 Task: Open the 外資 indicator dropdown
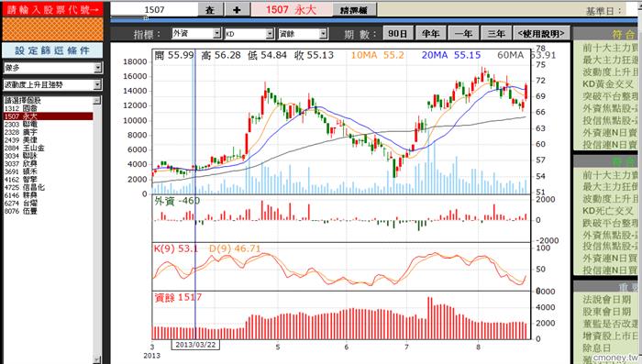(x=196, y=34)
